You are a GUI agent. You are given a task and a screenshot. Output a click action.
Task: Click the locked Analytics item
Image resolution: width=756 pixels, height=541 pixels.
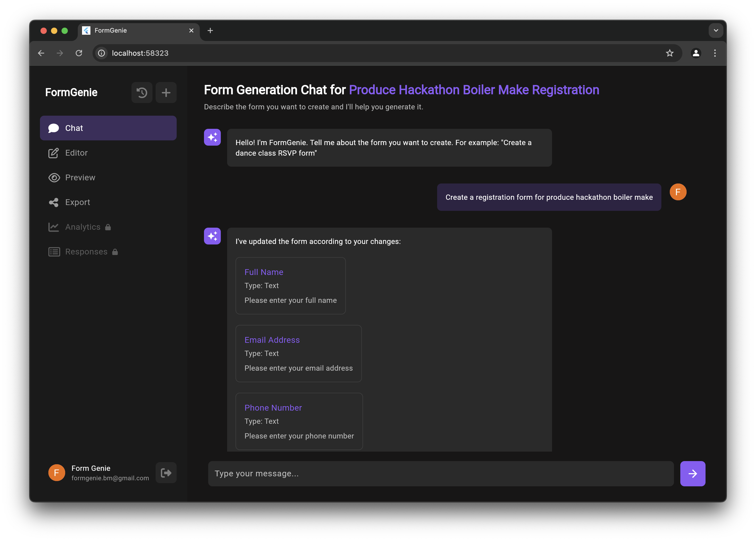[83, 227]
